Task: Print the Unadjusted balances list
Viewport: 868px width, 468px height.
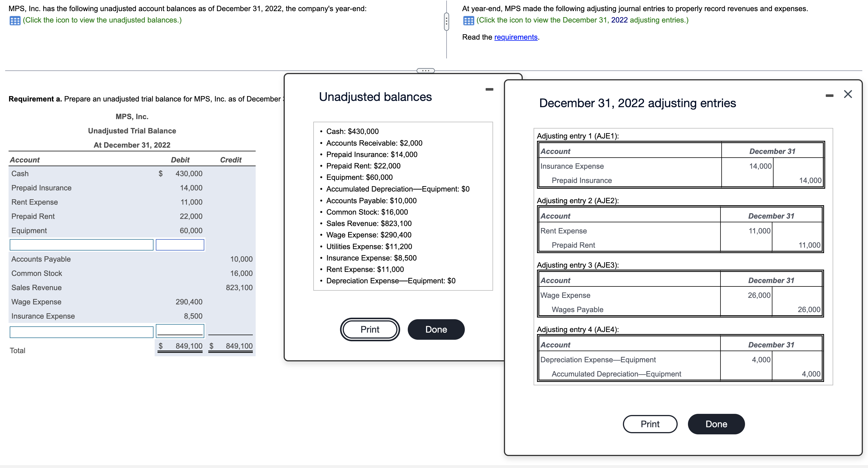Action: (x=370, y=329)
